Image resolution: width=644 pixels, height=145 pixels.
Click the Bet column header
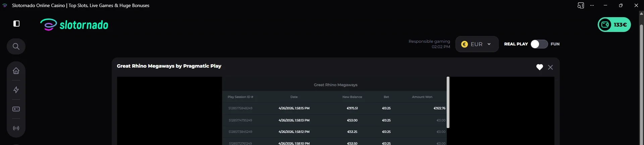tap(386, 97)
